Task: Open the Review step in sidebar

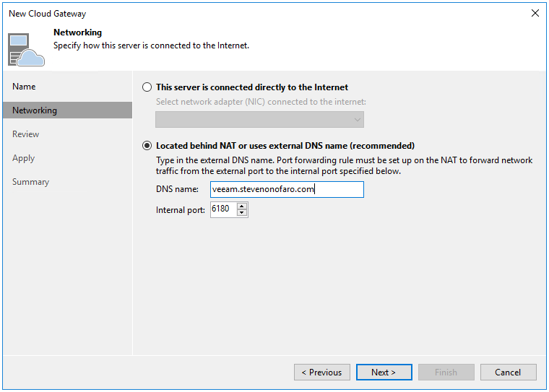Action: pyautogui.click(x=26, y=134)
